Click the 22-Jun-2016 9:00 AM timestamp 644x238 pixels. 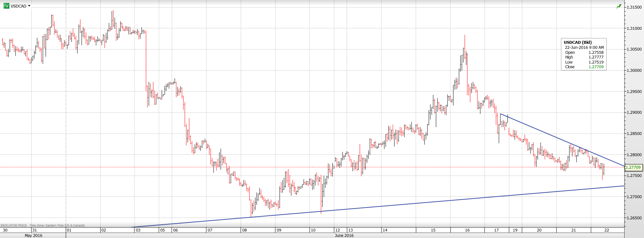(x=584, y=47)
